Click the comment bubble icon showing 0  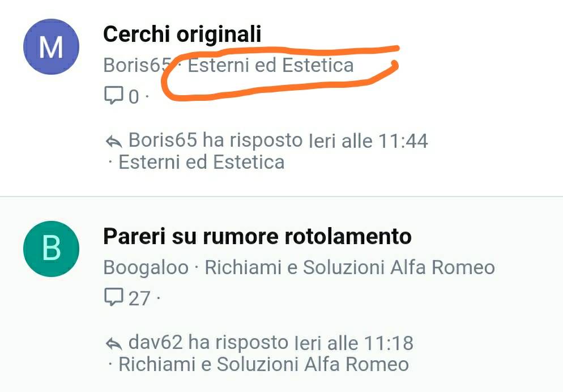click(x=114, y=95)
